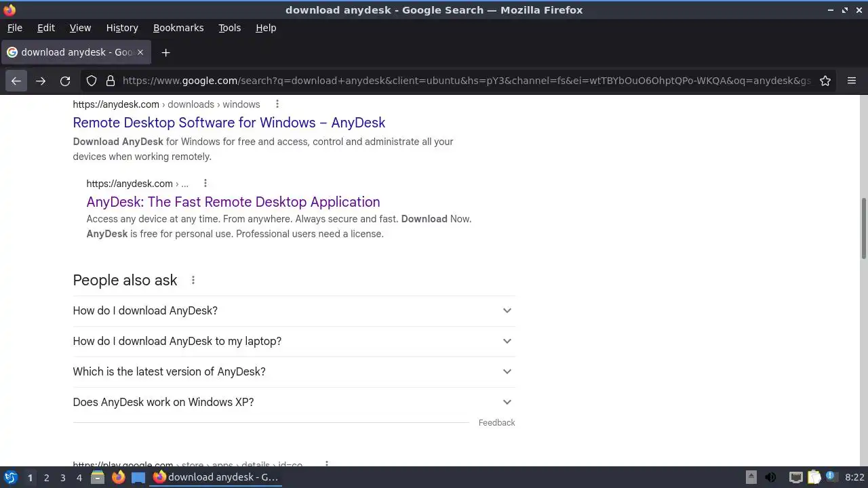Click the removable media tray icon
The height and width of the screenshot is (488, 868).
(x=751, y=477)
